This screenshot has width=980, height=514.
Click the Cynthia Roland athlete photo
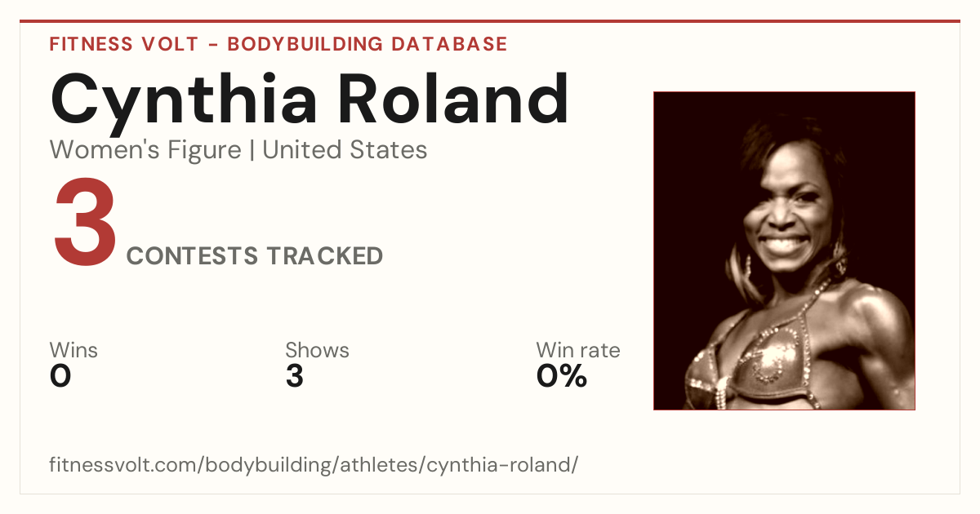coord(784,250)
